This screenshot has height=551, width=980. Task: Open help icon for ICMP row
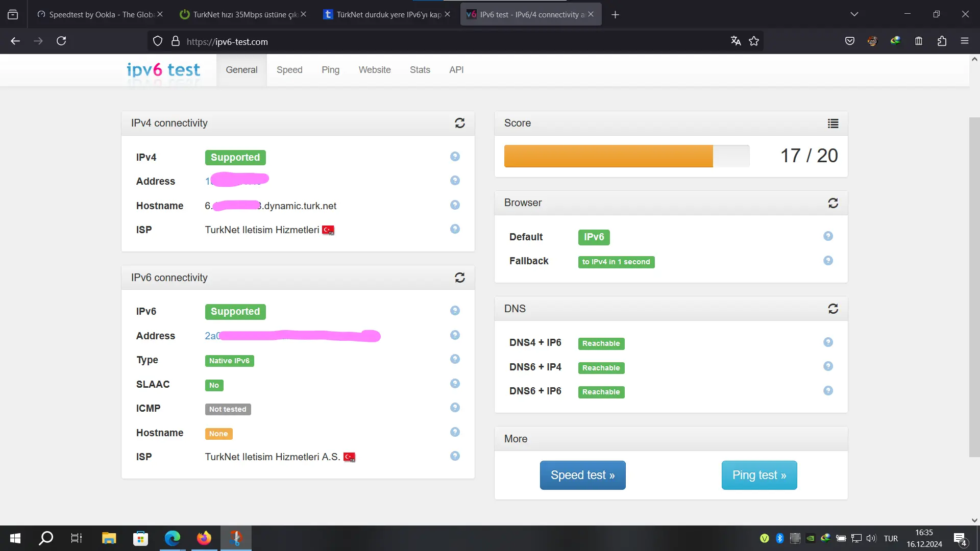pyautogui.click(x=455, y=408)
